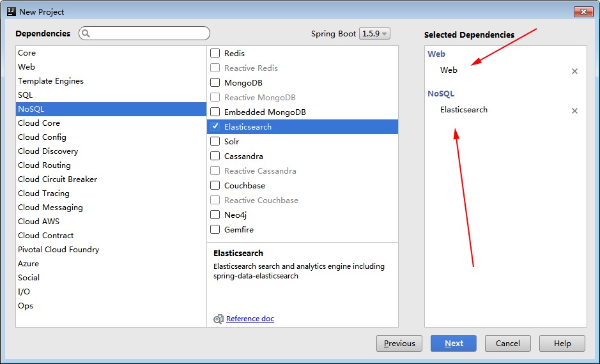Choose the Cloud Config category
Image resolution: width=600 pixels, height=364 pixels.
[42, 137]
